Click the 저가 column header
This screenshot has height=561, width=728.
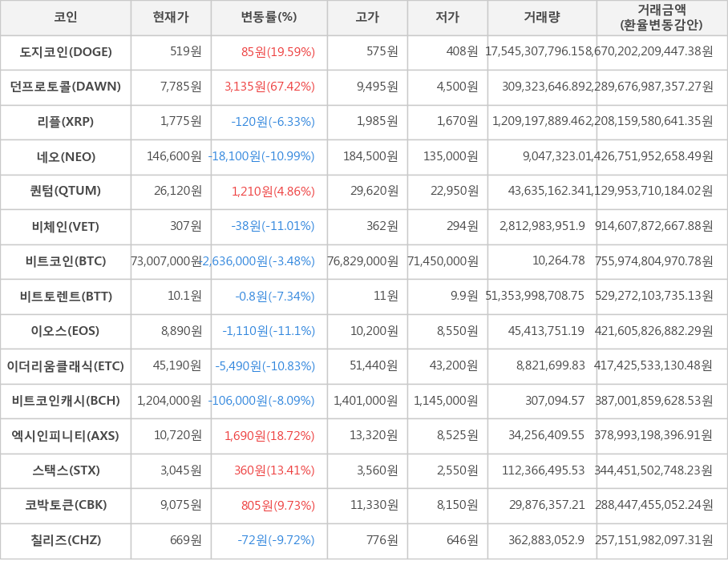click(447, 18)
